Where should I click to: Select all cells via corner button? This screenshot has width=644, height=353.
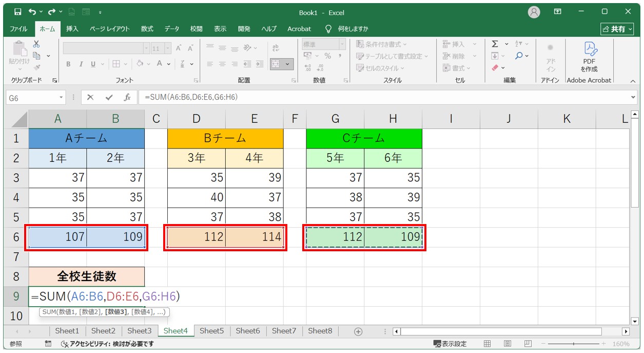click(16, 119)
